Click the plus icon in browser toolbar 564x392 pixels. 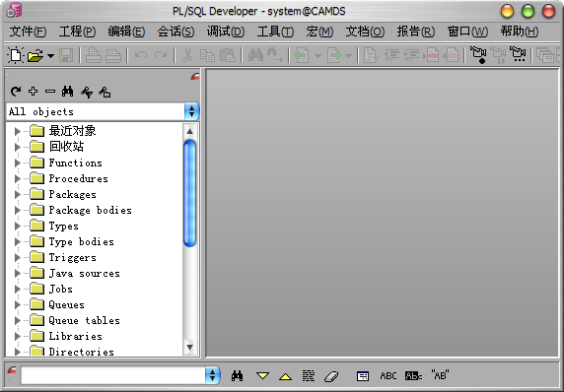click(x=34, y=92)
